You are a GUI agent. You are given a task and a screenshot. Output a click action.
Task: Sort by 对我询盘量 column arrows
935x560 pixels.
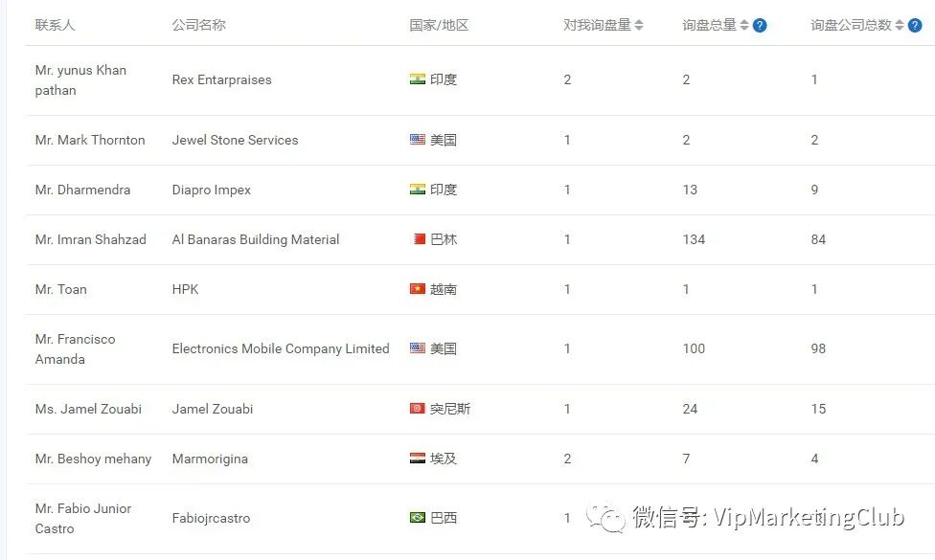point(639,25)
